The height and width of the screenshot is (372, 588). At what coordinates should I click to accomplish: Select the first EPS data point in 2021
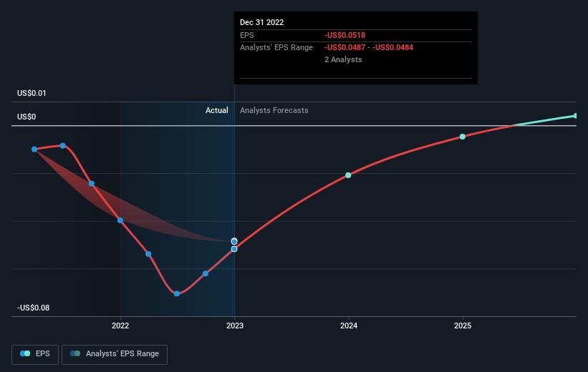pos(34,150)
